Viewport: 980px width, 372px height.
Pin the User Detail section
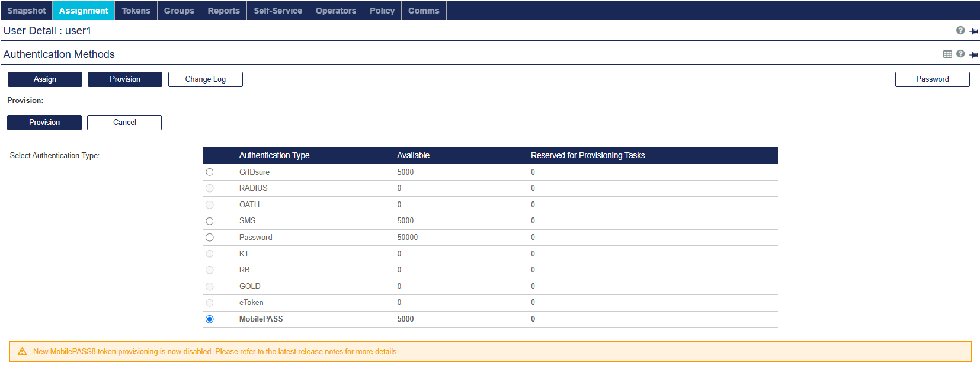pos(973,31)
